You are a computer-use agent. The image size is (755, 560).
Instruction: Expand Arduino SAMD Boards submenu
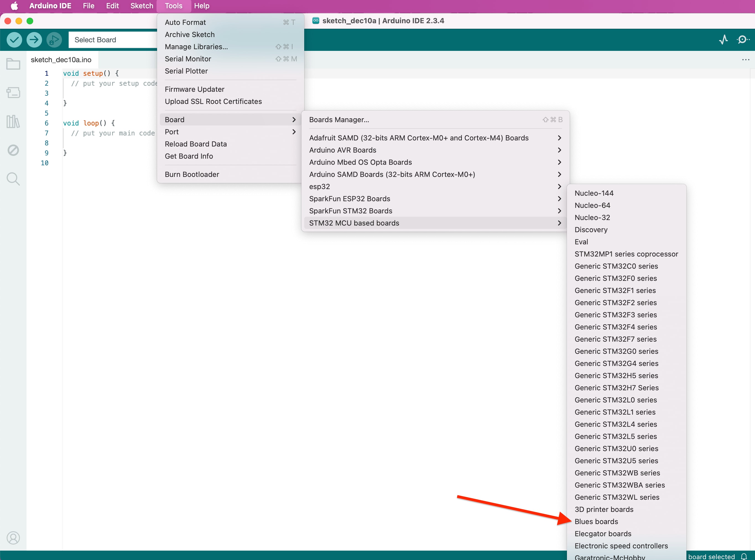click(x=435, y=175)
